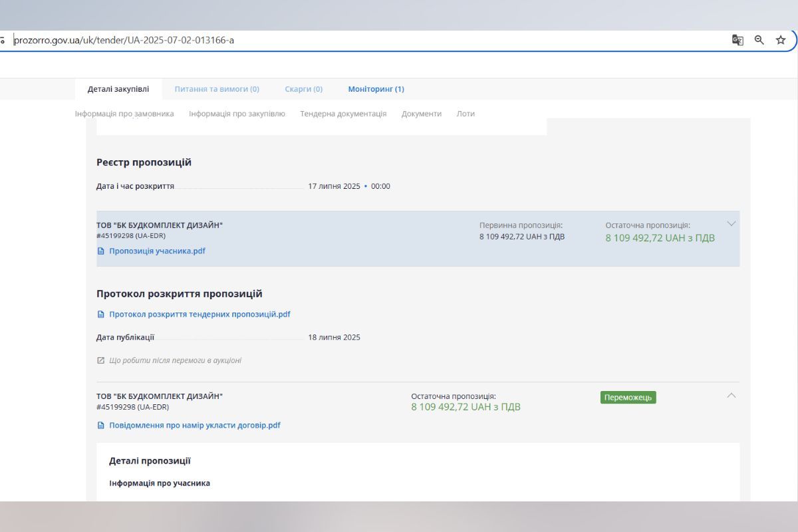798x532 pixels.
Task: Click the translate page icon in address bar
Action: [x=737, y=40]
